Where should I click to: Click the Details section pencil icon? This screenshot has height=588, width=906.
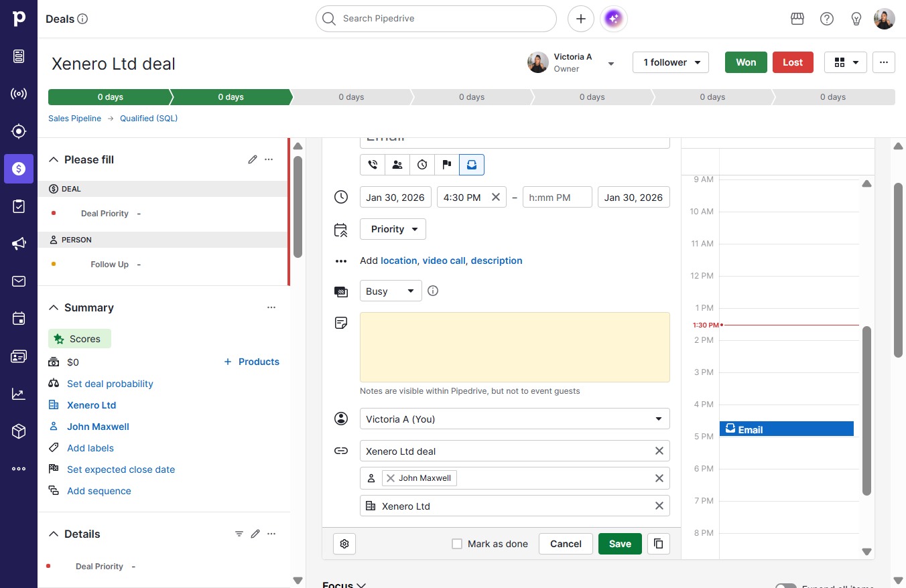tap(255, 534)
